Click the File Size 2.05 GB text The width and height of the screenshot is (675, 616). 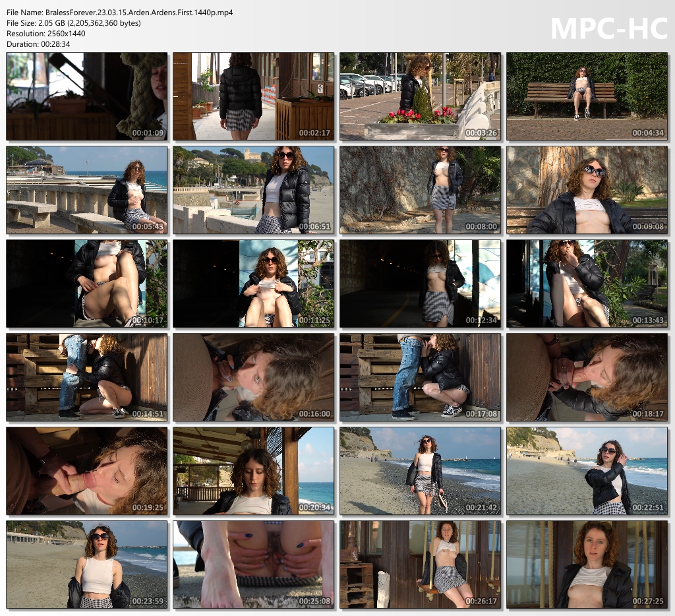click(x=74, y=23)
